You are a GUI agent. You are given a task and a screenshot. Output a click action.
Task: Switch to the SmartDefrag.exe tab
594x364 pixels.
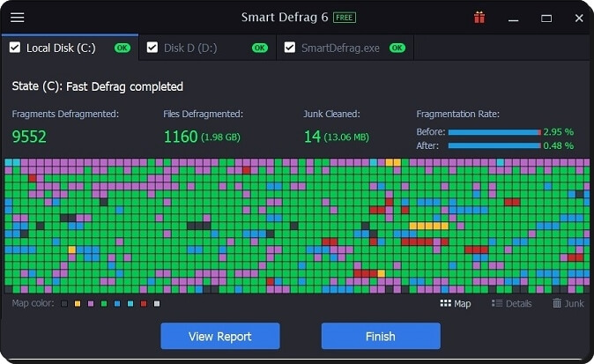tap(345, 48)
